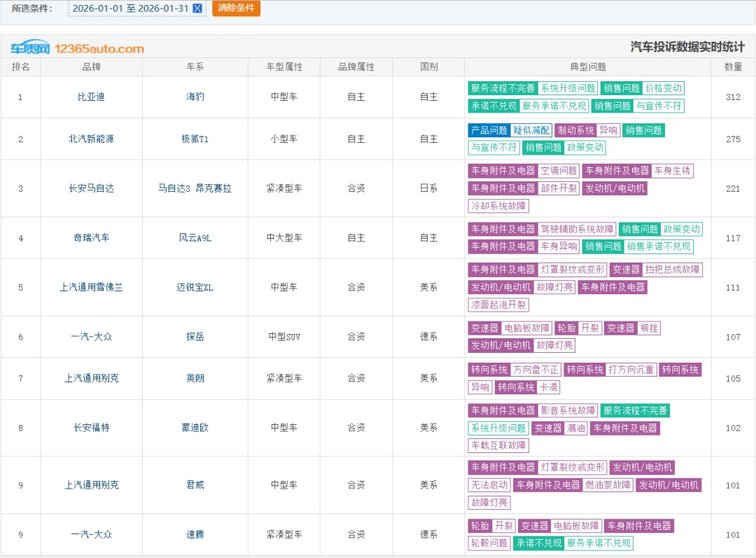Open the 海豹 car series link
The height and width of the screenshot is (558, 756).
195,97
